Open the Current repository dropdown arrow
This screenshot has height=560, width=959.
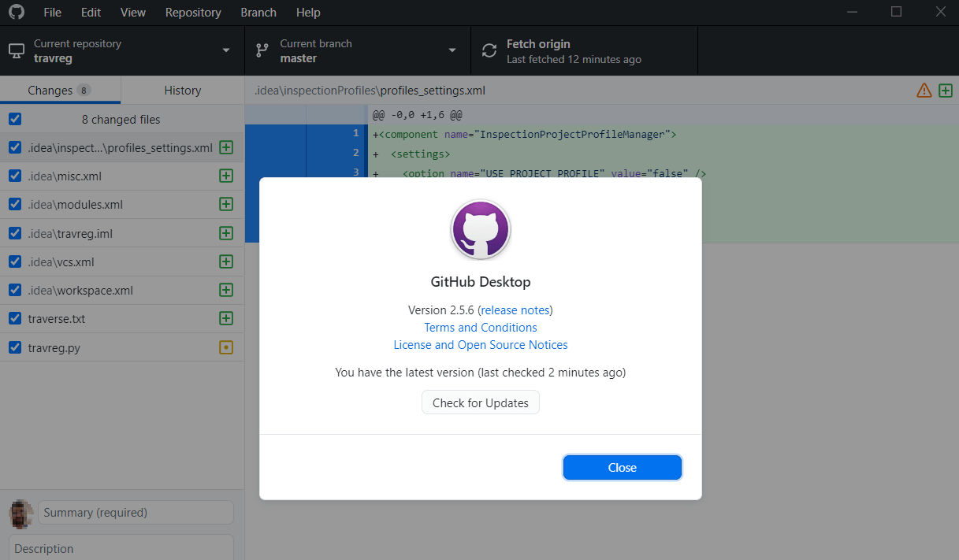(x=226, y=50)
